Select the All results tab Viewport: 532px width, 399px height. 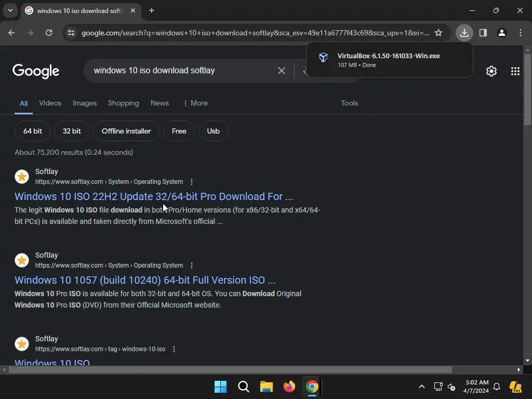pos(23,103)
